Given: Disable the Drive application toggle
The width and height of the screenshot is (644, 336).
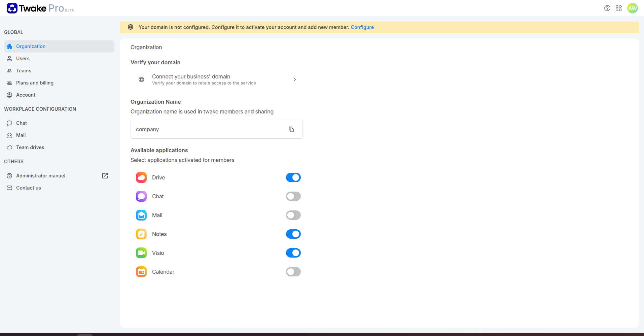Looking at the screenshot, I should [293, 177].
